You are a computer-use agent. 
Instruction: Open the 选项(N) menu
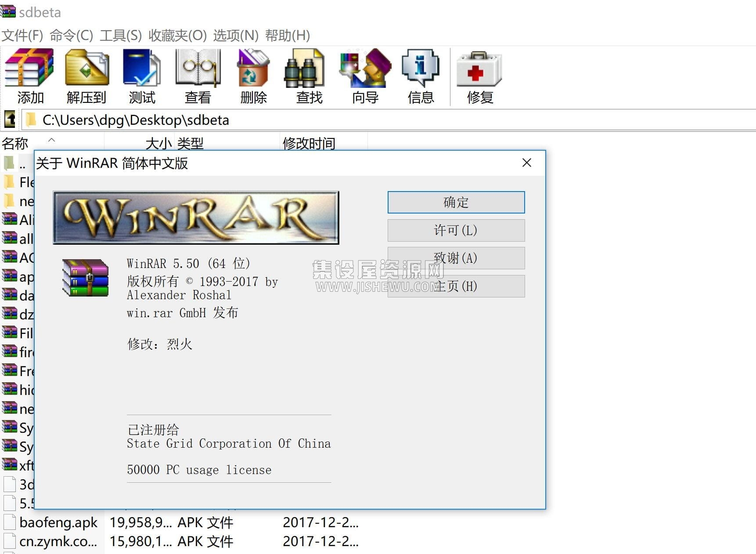(236, 35)
